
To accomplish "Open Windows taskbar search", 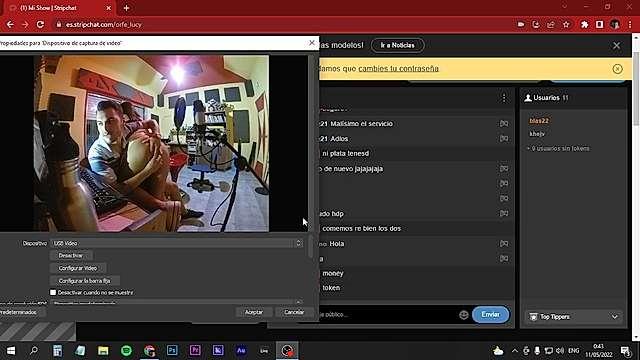I will click(34, 351).
